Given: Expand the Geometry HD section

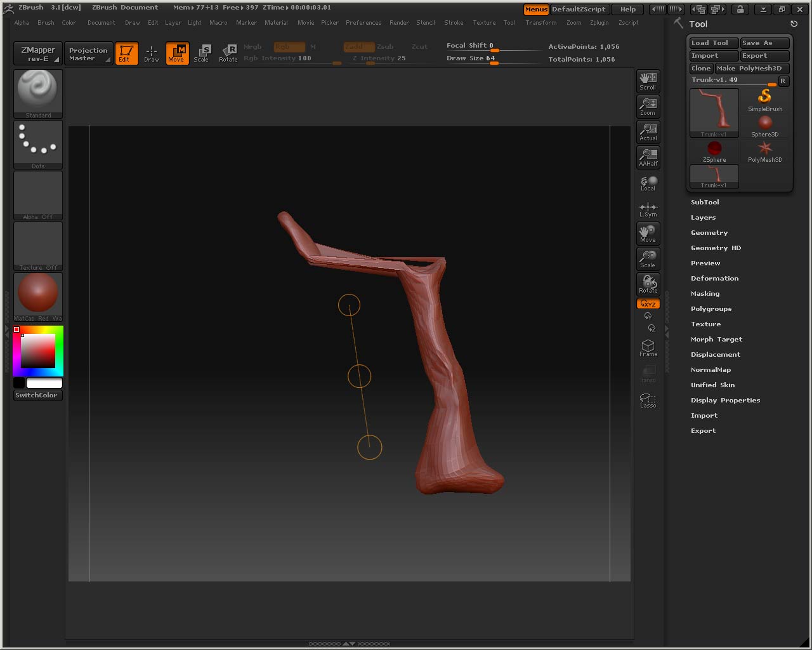Looking at the screenshot, I should pyautogui.click(x=716, y=248).
